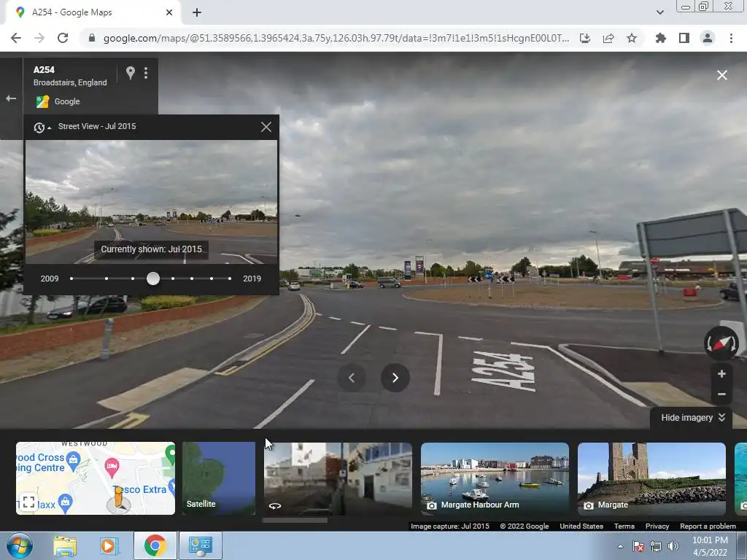Open the Windows Start menu
Image resolution: width=747 pixels, height=560 pixels.
pos(19,545)
